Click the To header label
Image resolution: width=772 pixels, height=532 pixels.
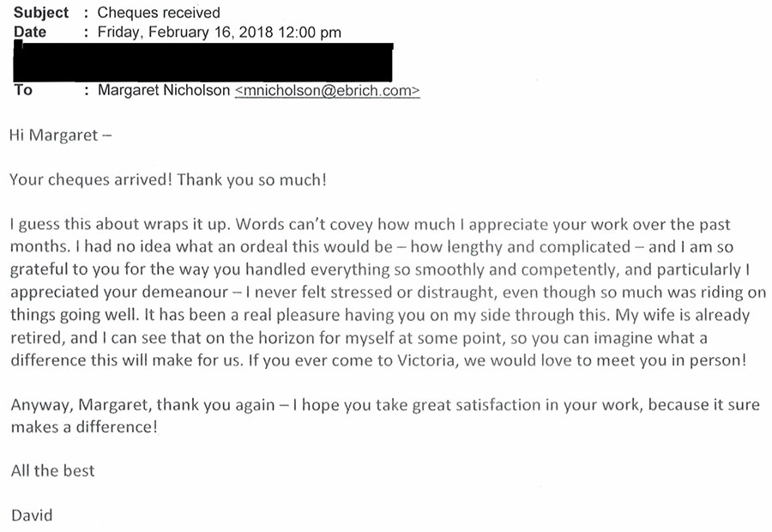pyautogui.click(x=23, y=90)
